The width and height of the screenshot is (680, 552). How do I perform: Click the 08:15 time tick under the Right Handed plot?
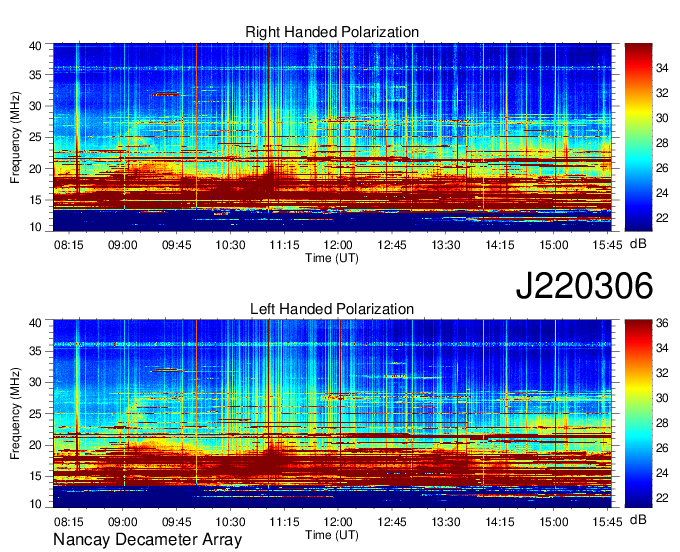pos(69,245)
